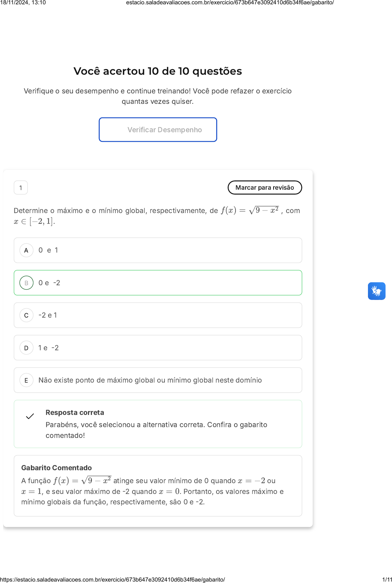The height and width of the screenshot is (583, 392).
Task: Click the sign language accessibility icon
Action: (x=377, y=291)
